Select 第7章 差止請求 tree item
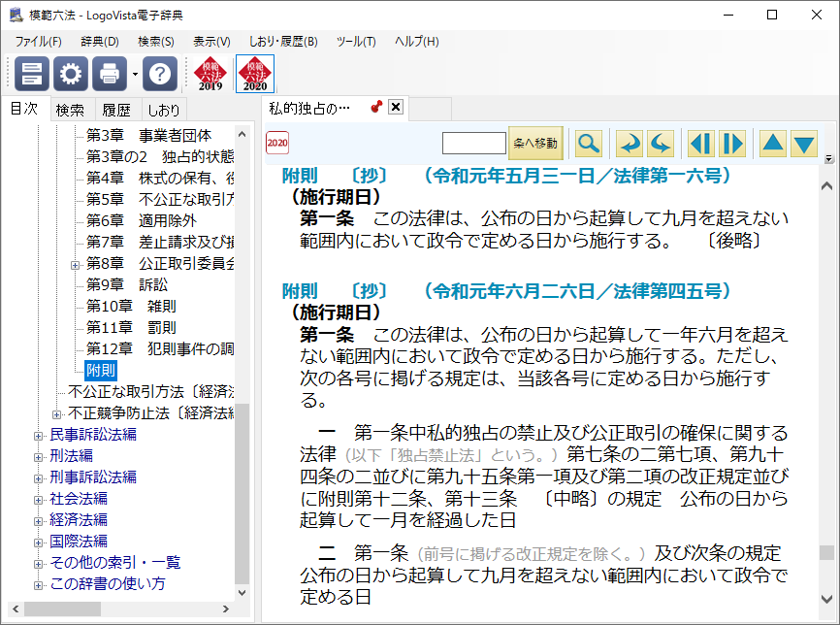The width and height of the screenshot is (840, 625). 160,242
